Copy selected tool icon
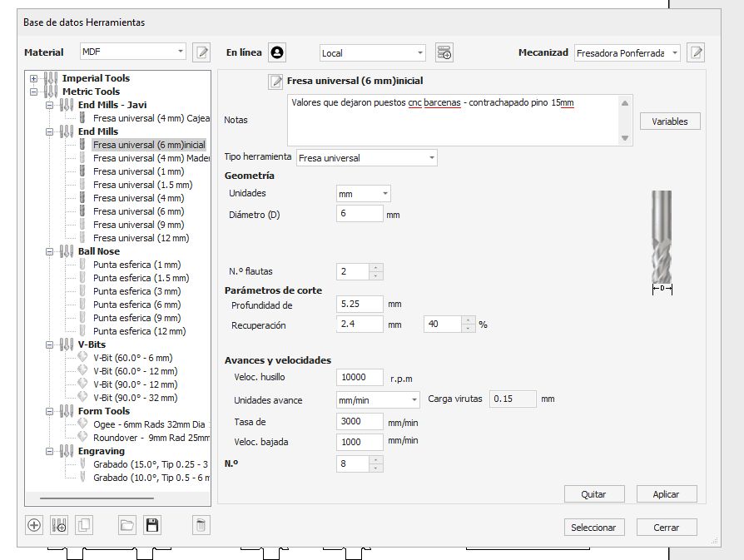 [x=84, y=525]
